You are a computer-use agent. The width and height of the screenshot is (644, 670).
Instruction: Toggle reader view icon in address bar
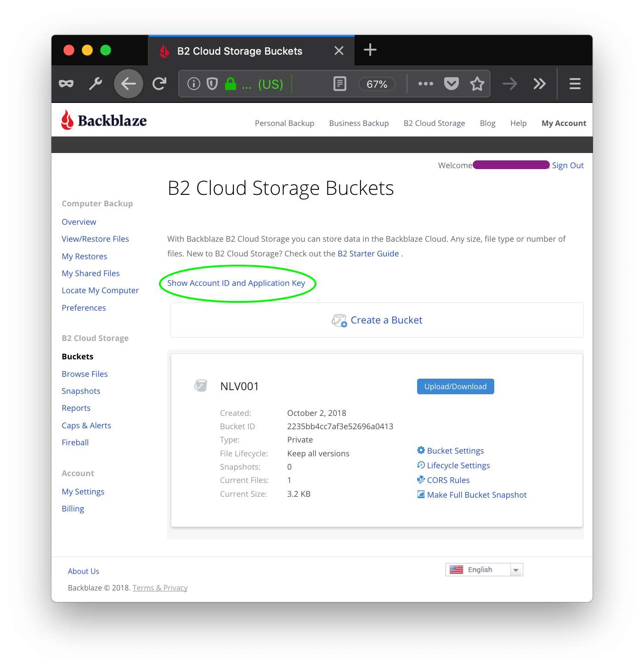point(340,84)
